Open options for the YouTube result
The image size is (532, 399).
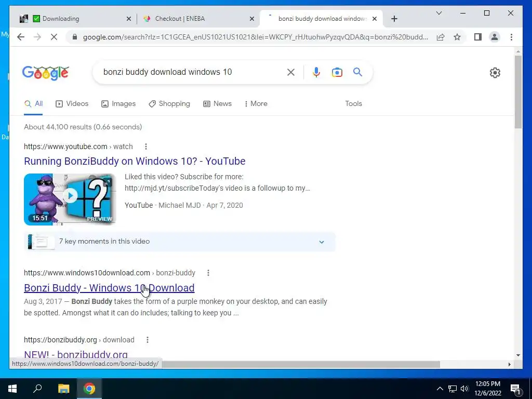[x=146, y=147]
